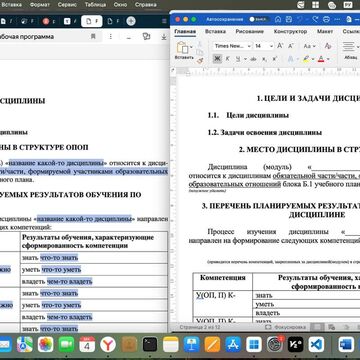360x360 pixels.
Task: Toggle Underline (Ч) formatting in Word
Action: tap(238, 59)
